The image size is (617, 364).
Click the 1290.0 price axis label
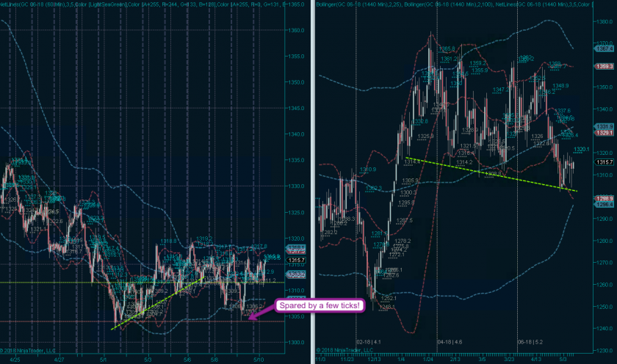pyautogui.click(x=605, y=219)
